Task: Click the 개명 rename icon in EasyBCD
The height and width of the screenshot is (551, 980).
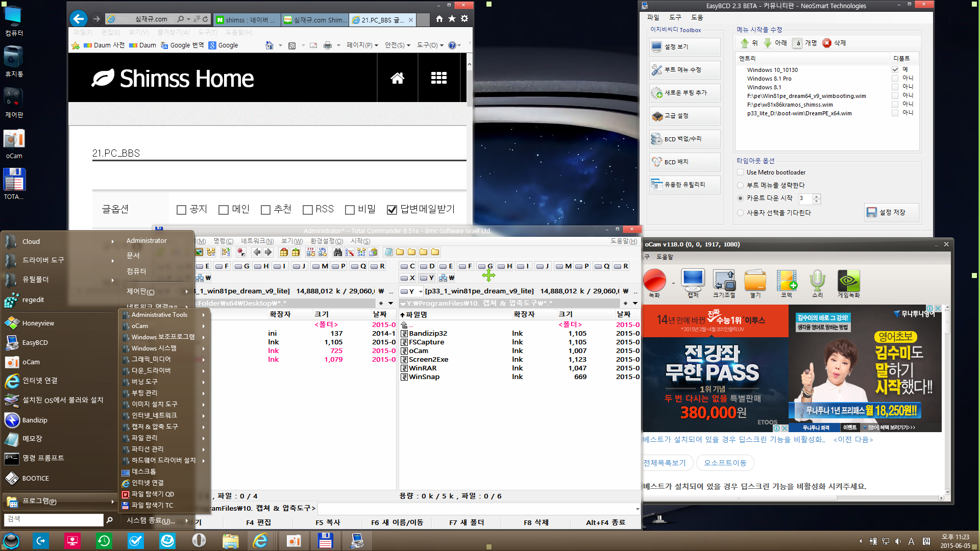Action: pyautogui.click(x=798, y=43)
